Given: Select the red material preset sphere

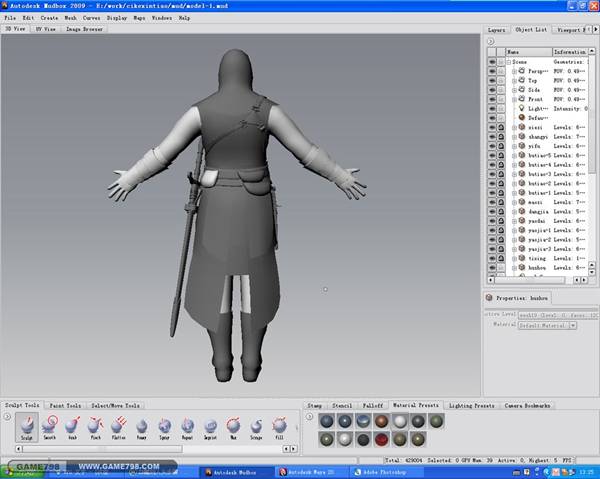Looking at the screenshot, I should tap(381, 438).
